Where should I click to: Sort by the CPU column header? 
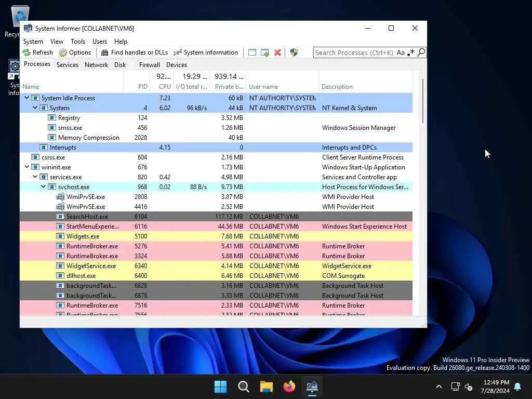(x=162, y=82)
